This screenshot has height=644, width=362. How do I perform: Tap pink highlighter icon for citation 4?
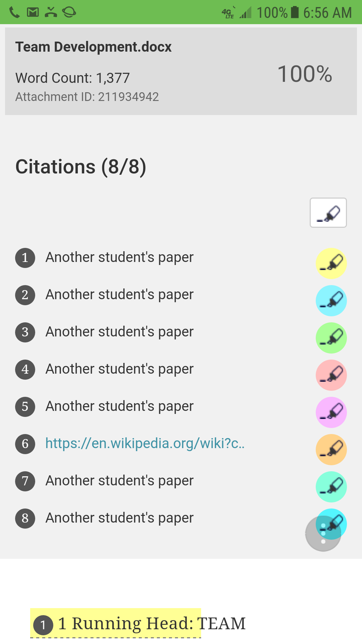(331, 375)
